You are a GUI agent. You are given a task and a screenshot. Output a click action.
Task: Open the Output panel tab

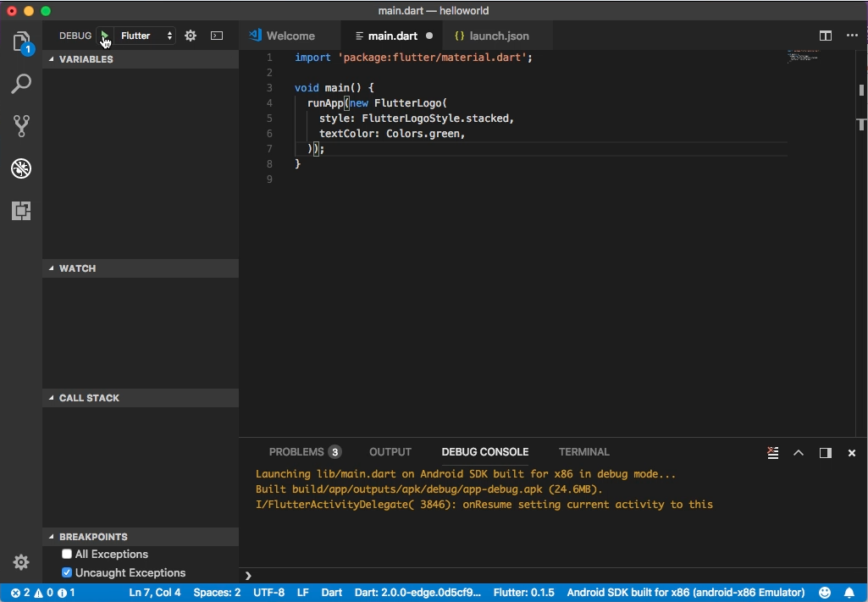point(390,452)
